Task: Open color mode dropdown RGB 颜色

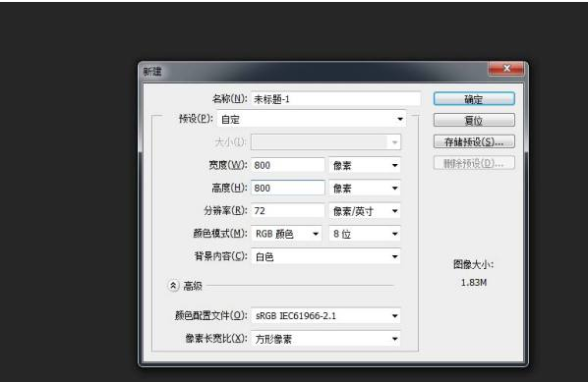Action: pos(286,234)
